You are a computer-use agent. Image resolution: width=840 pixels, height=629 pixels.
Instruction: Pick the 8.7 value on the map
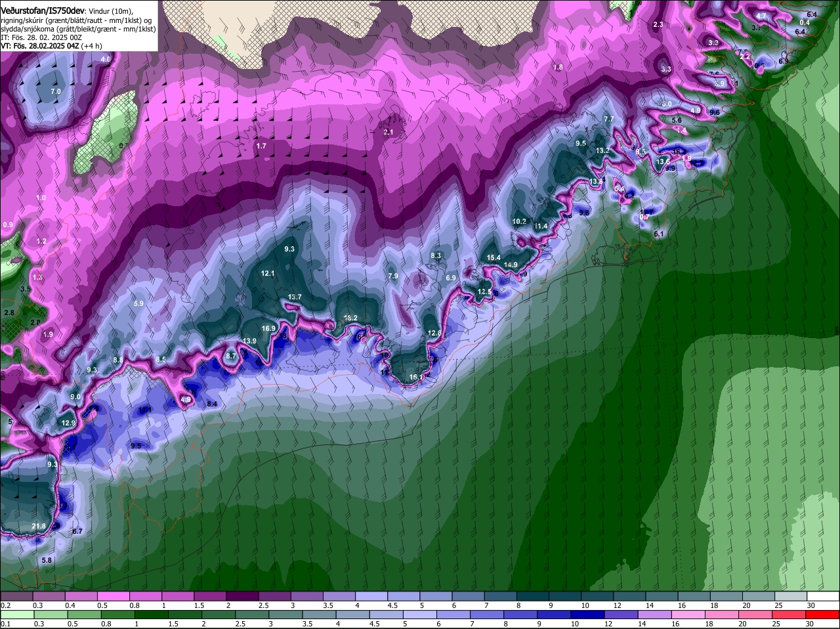(230, 356)
